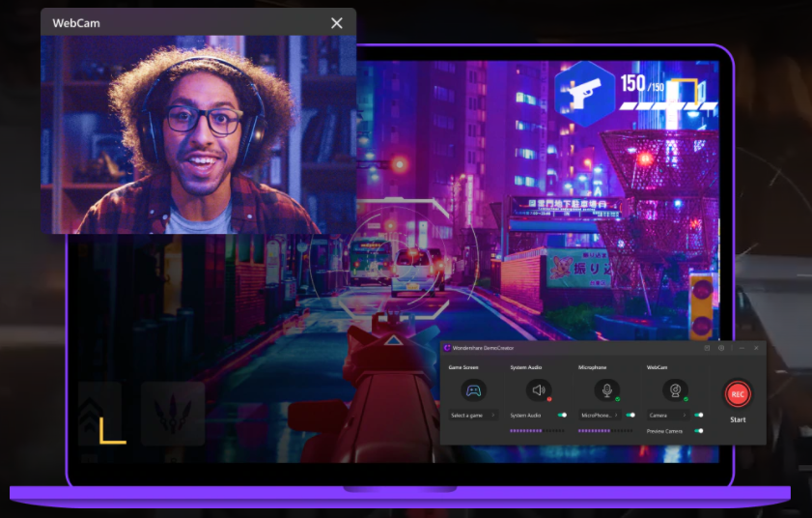Image resolution: width=812 pixels, height=518 pixels.
Task: Click the Game Screen heading text
Action: tap(463, 367)
